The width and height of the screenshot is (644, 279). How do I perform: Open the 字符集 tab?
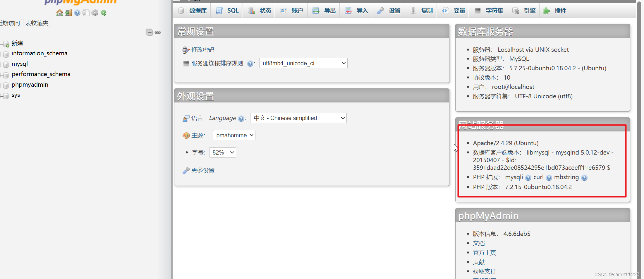click(489, 11)
